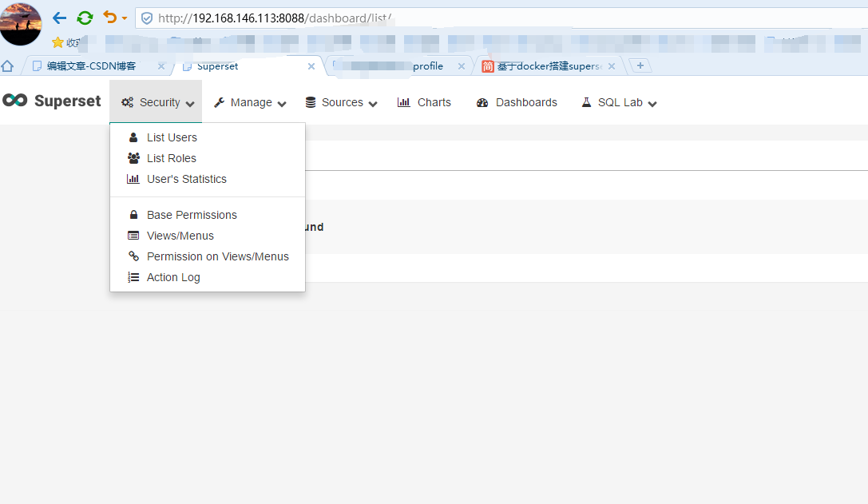868x504 pixels.
Task: Click the group icon beside List Roles
Action: [133, 157]
